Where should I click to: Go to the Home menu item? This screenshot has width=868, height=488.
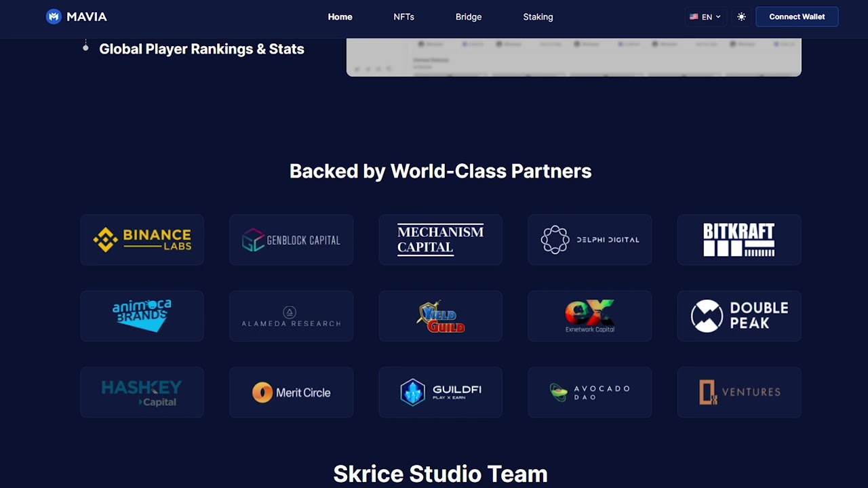(340, 17)
